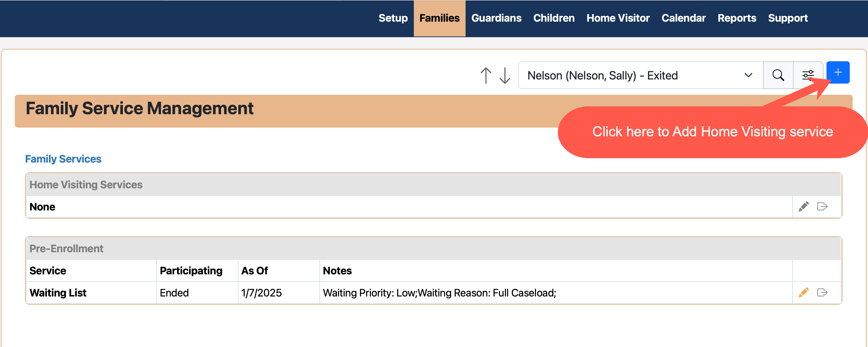Click the up arrow previous family icon

tap(485, 75)
